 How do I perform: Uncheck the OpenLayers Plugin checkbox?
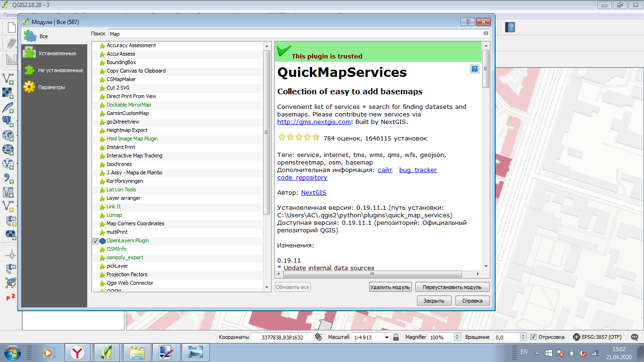[95, 241]
